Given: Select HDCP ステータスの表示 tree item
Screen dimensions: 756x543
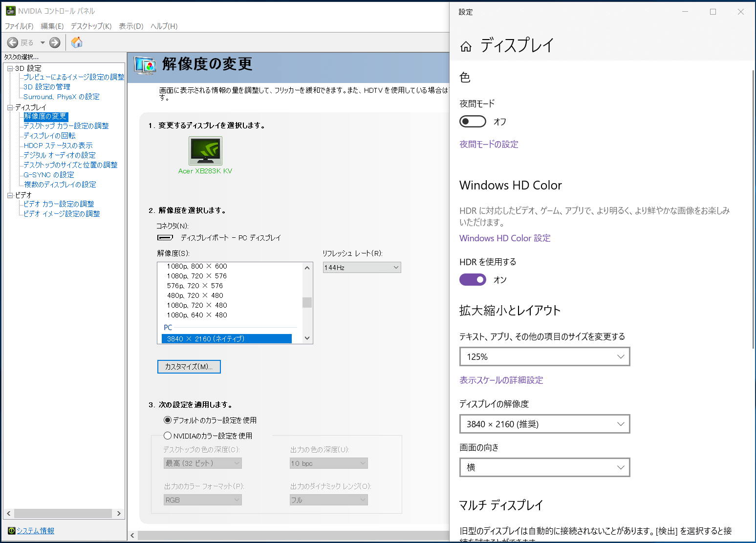Looking at the screenshot, I should [x=58, y=146].
